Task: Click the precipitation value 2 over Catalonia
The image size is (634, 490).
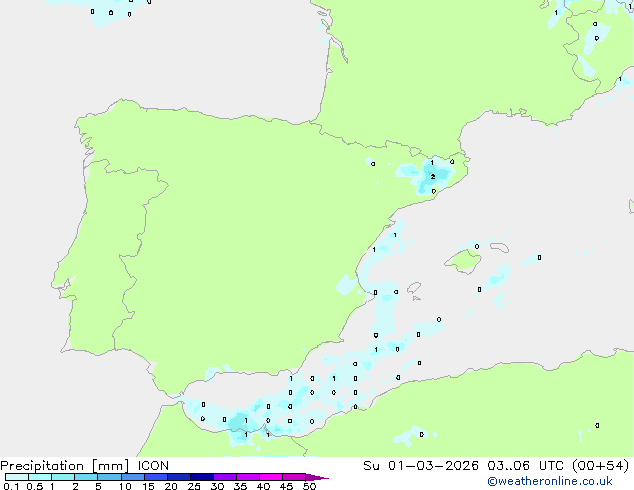Action: (432, 176)
